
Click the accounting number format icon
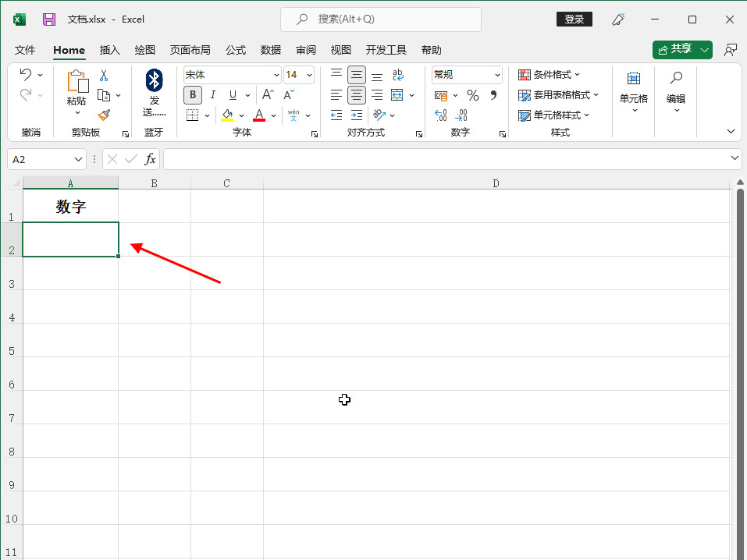tap(441, 95)
